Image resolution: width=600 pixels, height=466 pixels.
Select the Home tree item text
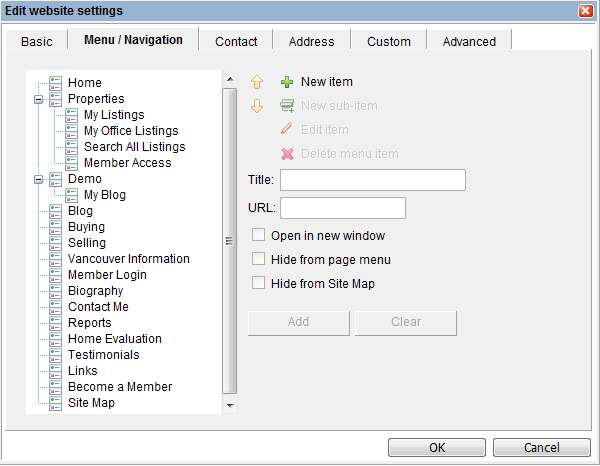(x=85, y=83)
